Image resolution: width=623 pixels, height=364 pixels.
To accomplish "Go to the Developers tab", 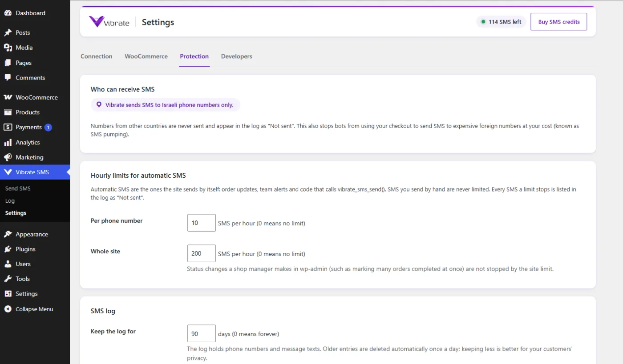I will (237, 56).
